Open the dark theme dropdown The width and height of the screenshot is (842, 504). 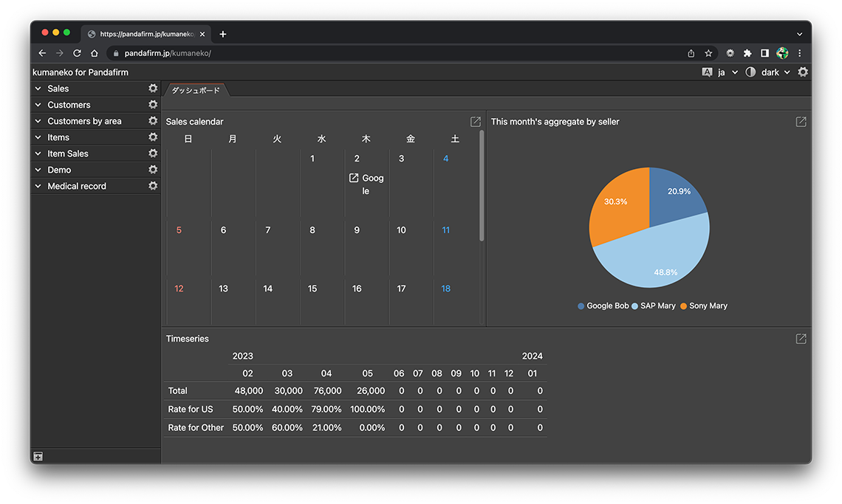click(x=770, y=72)
